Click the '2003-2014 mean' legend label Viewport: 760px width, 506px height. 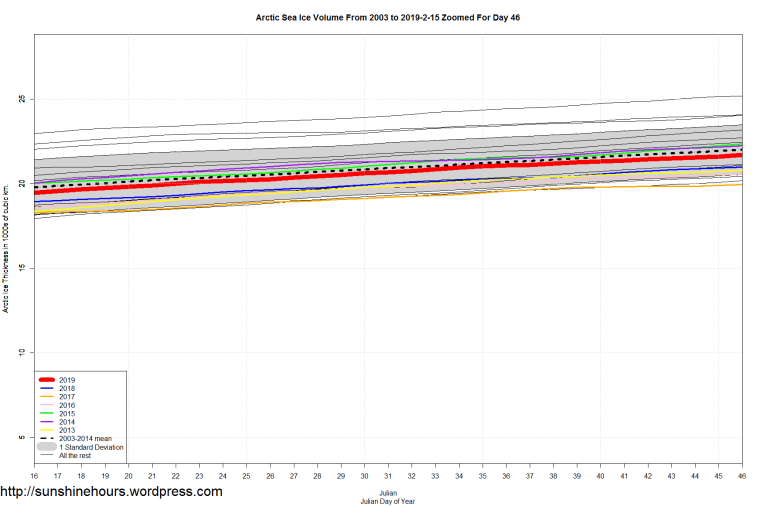[86, 439]
